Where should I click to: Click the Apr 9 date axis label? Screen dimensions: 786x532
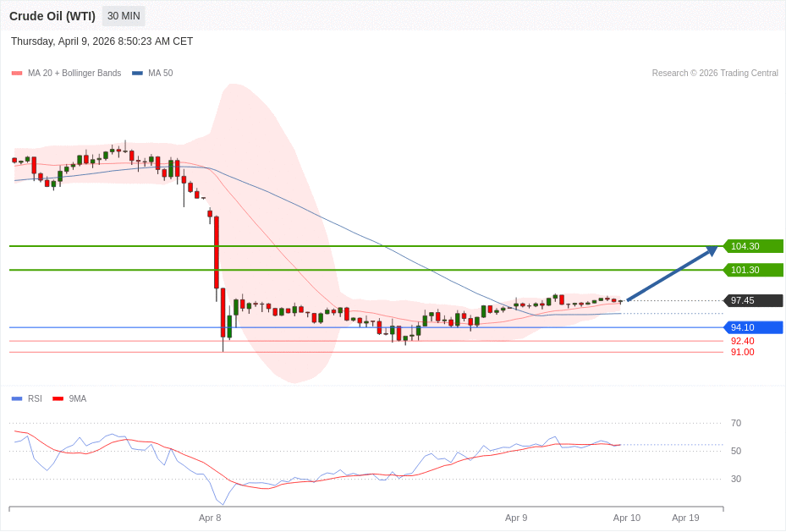click(x=516, y=518)
